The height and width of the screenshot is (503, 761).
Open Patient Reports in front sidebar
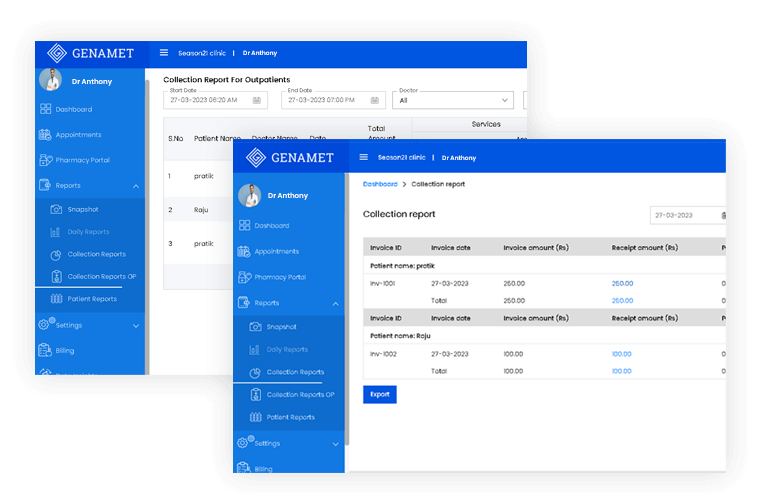290,417
